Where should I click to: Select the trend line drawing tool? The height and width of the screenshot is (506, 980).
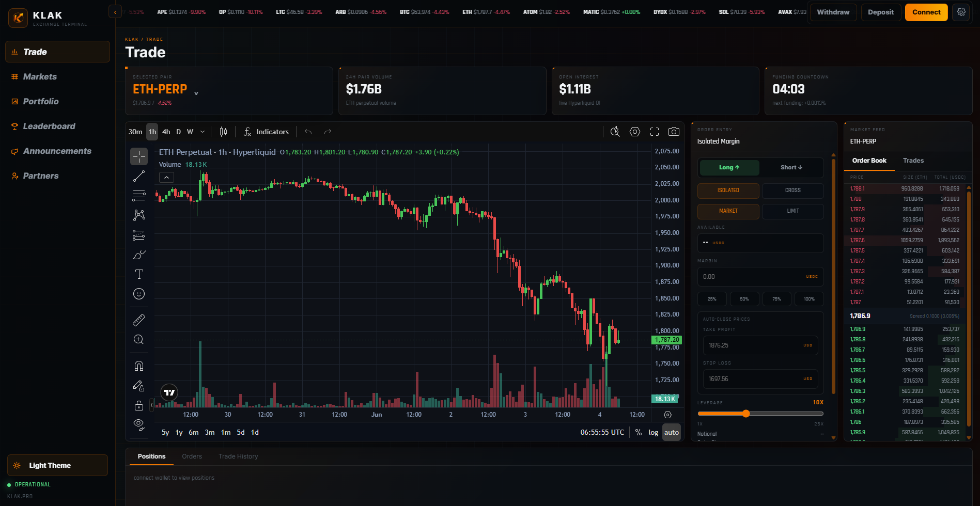pos(139,176)
